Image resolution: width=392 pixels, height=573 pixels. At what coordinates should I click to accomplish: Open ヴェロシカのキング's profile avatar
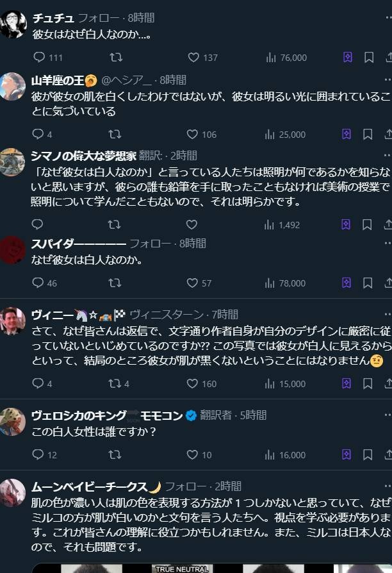(12, 422)
